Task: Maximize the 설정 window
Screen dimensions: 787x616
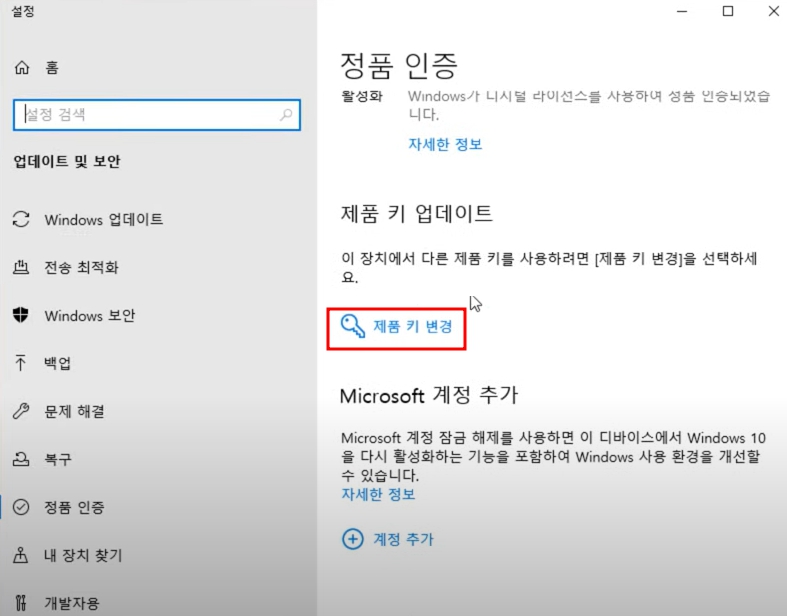Action: [x=728, y=11]
